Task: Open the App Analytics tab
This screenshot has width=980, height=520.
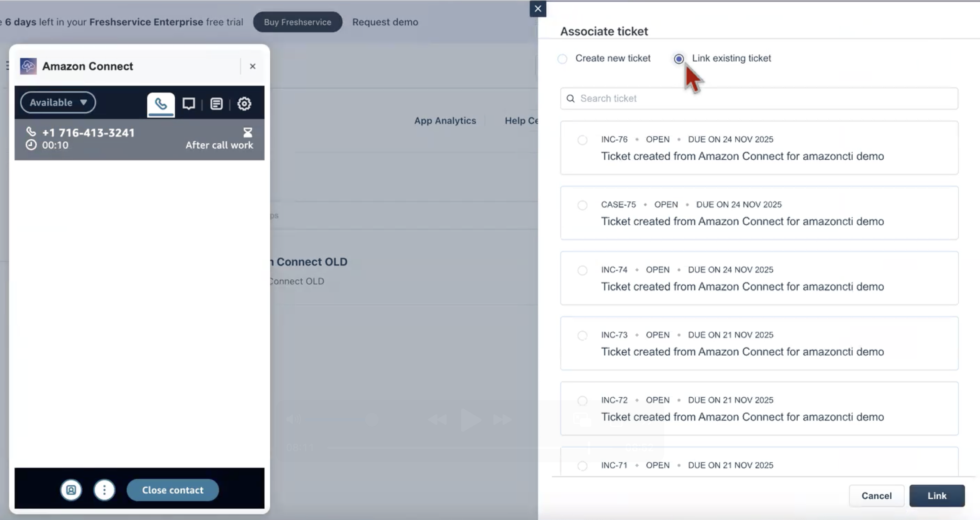Action: (x=445, y=121)
